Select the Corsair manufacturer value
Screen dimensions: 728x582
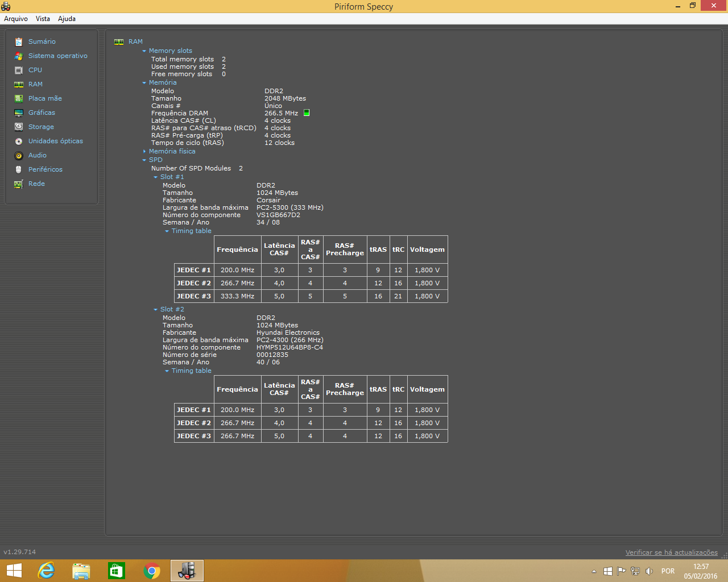(x=268, y=200)
